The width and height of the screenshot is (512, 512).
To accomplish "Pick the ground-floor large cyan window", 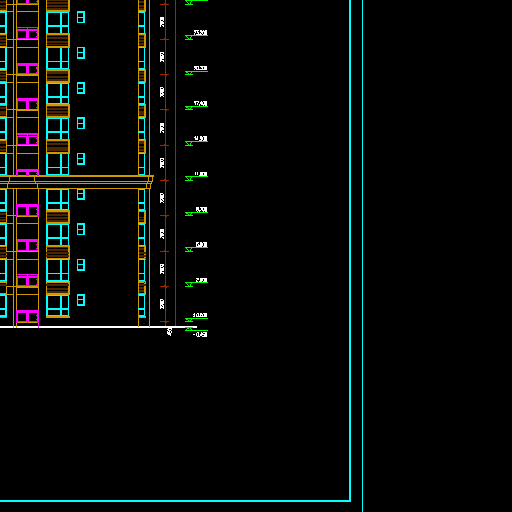I will click(58, 306).
